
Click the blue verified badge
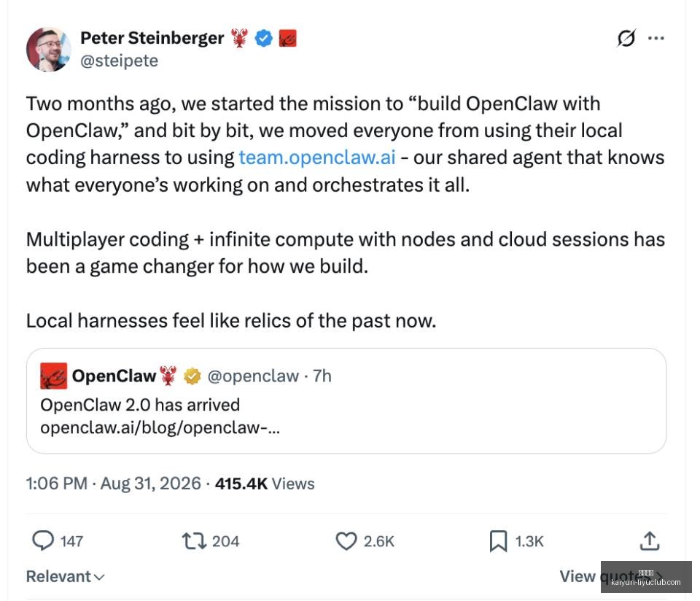click(x=264, y=38)
